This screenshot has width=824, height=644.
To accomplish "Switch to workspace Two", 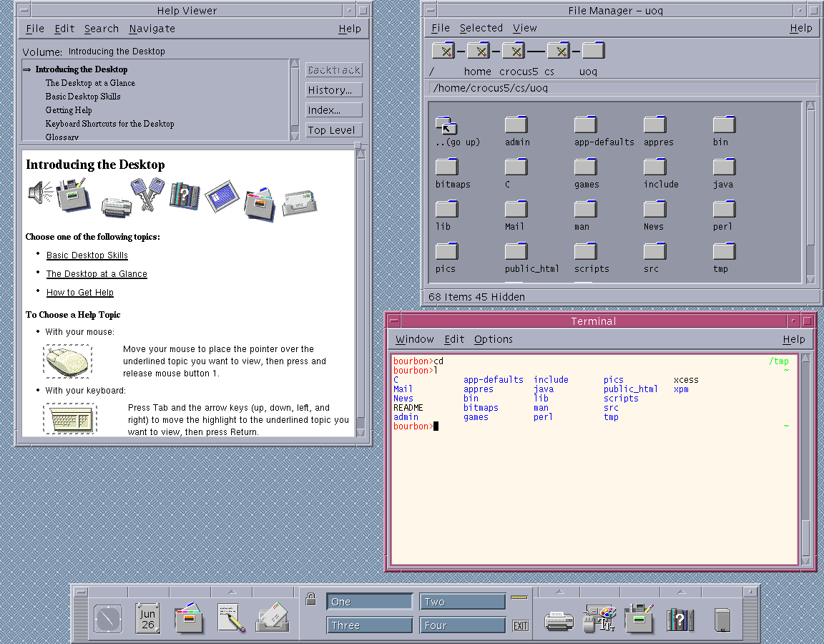I will (x=462, y=602).
